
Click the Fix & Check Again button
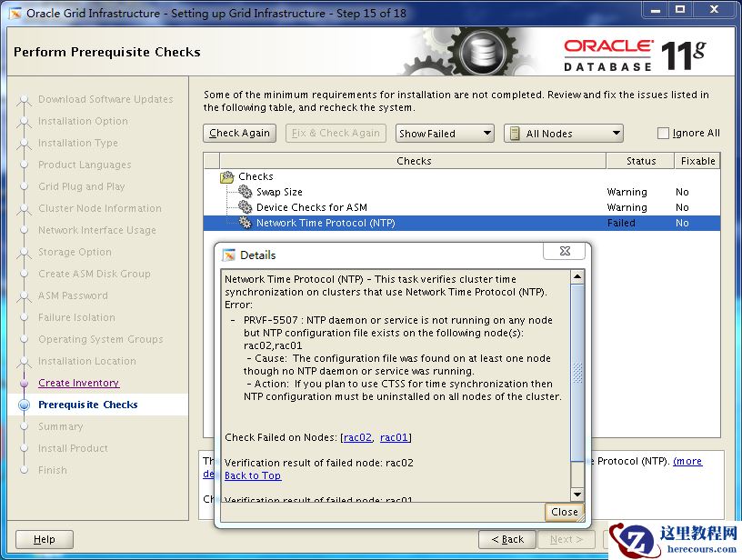tap(336, 133)
